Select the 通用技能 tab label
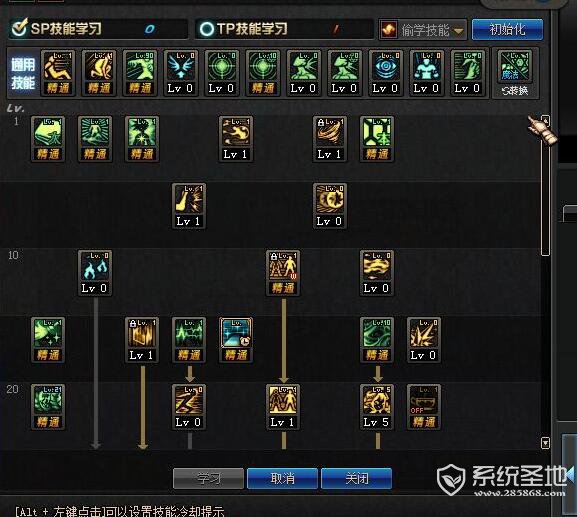The width and height of the screenshot is (577, 517). [x=23, y=74]
